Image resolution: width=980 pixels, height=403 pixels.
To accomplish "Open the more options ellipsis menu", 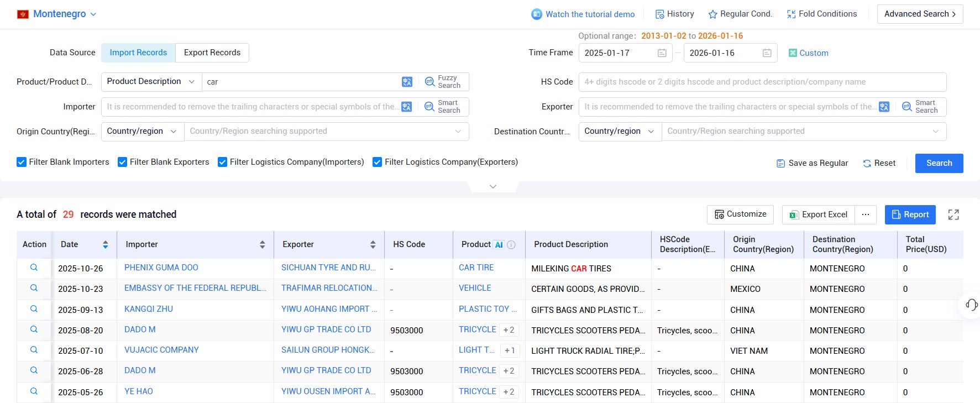I will (866, 214).
